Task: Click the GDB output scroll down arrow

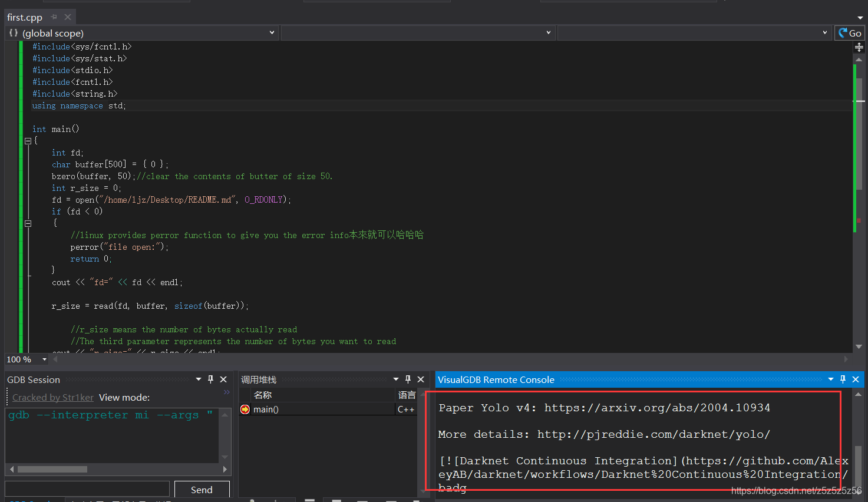Action: (x=225, y=457)
